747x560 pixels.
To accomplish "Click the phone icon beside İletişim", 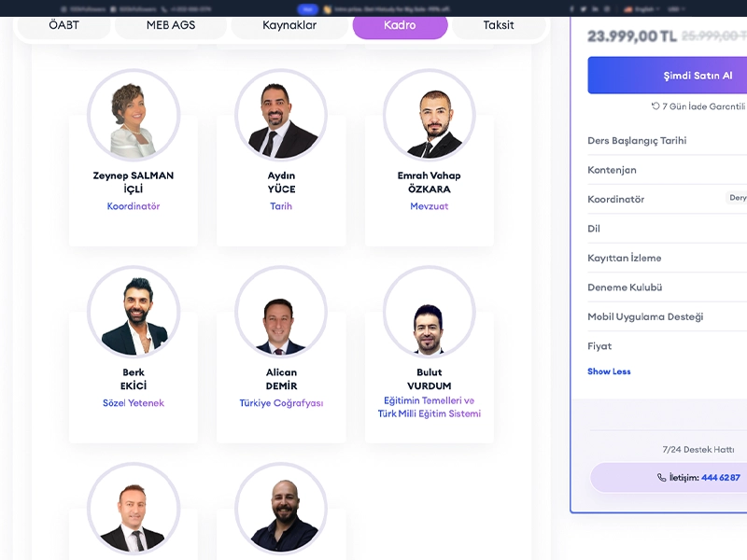I will (662, 478).
